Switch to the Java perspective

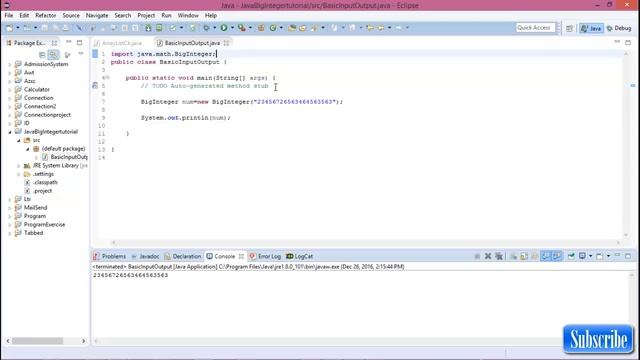[x=591, y=28]
